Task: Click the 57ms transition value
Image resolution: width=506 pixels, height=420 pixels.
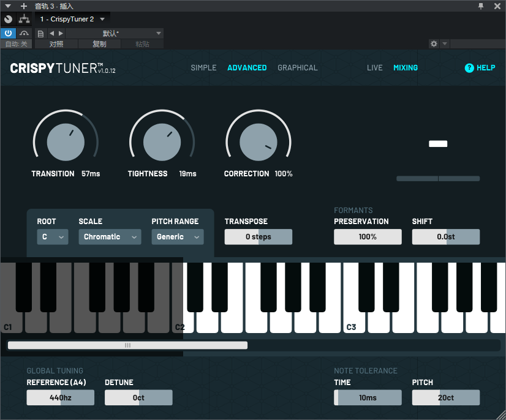Action: tap(91, 173)
